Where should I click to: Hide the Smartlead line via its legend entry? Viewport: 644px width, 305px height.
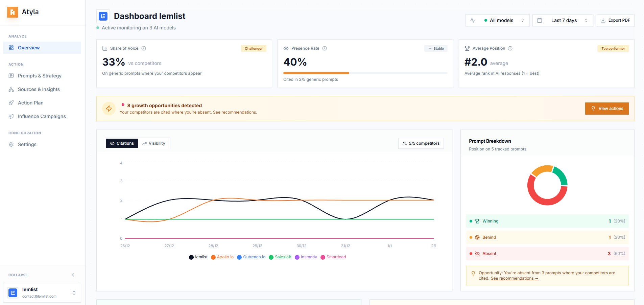[333, 257]
